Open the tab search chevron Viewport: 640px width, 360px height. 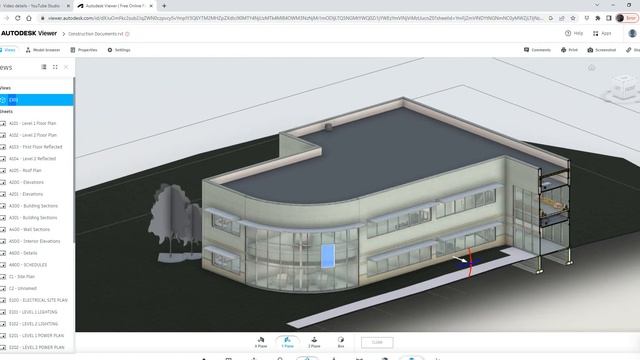pyautogui.click(x=597, y=5)
